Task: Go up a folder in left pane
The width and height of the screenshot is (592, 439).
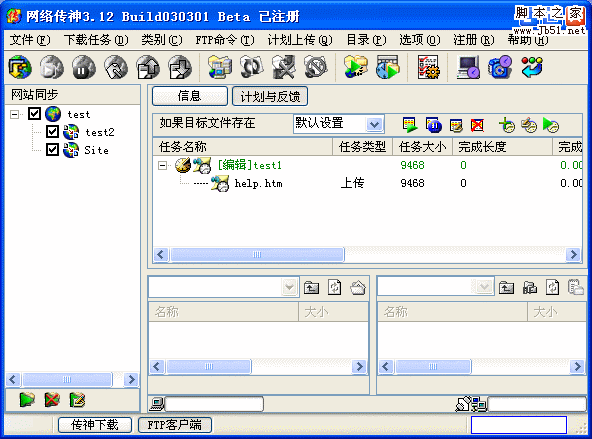Action: [x=311, y=288]
